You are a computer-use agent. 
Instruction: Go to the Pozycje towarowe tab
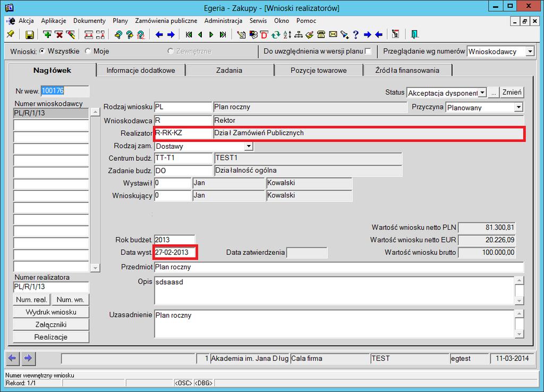(x=319, y=71)
